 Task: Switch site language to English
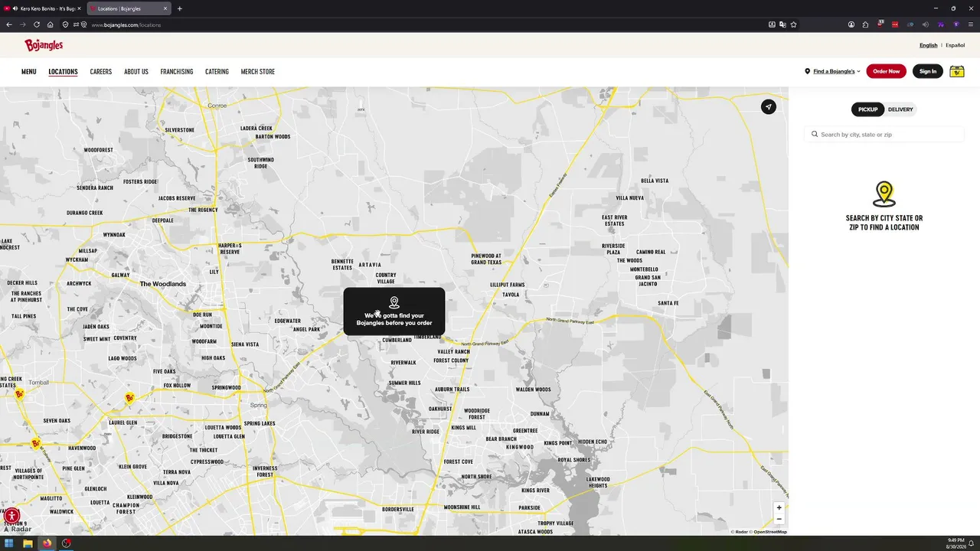929,45
